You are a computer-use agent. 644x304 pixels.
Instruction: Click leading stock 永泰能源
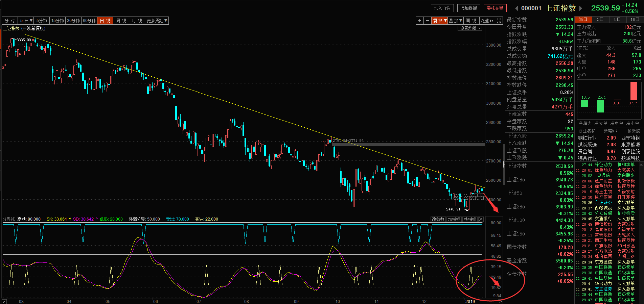coord(630,145)
